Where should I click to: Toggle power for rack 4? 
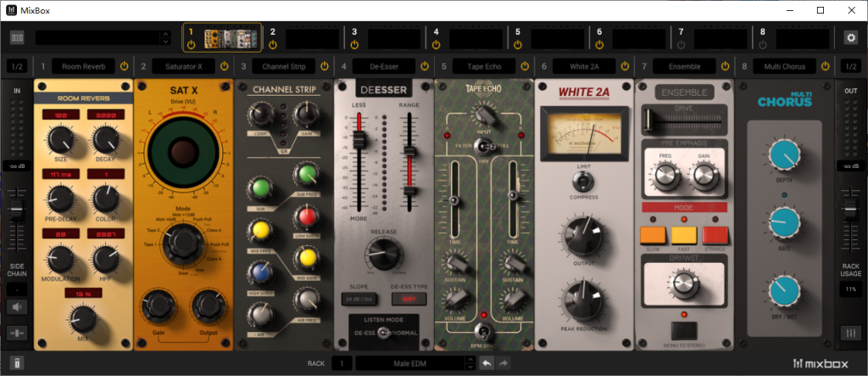(x=437, y=44)
